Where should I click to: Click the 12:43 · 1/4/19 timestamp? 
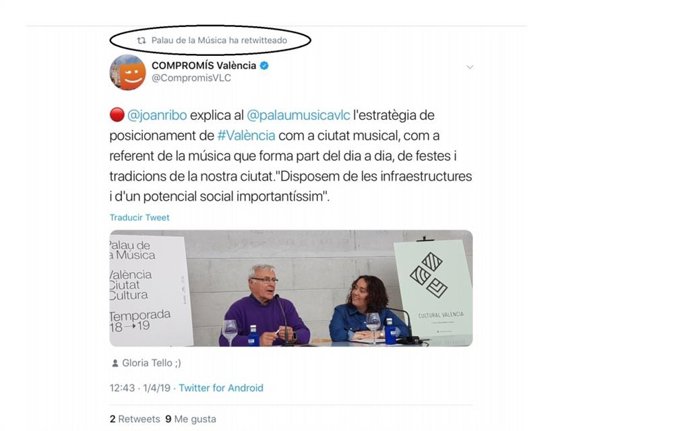[143, 387]
